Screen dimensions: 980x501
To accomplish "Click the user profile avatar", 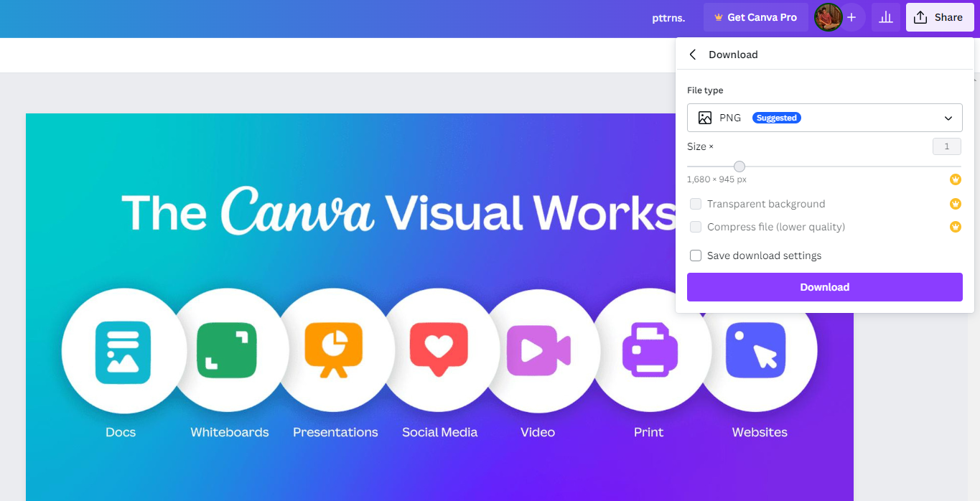I will point(828,17).
